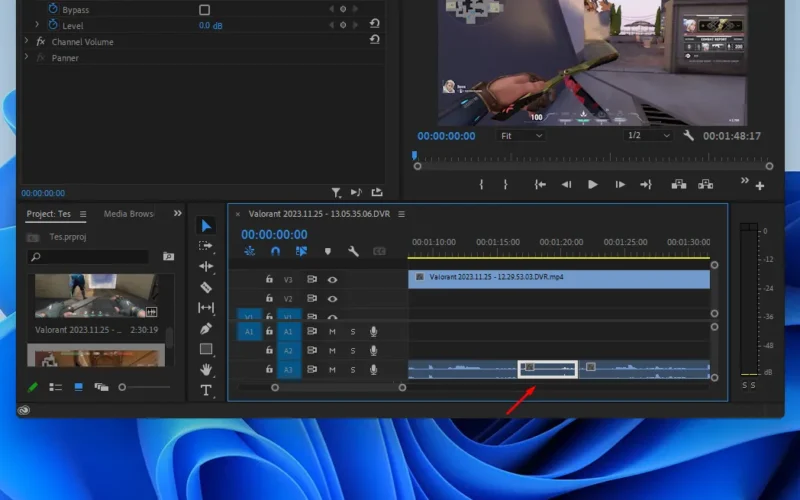The height and width of the screenshot is (500, 800).
Task: Add a marker in the timeline
Action: click(x=328, y=251)
